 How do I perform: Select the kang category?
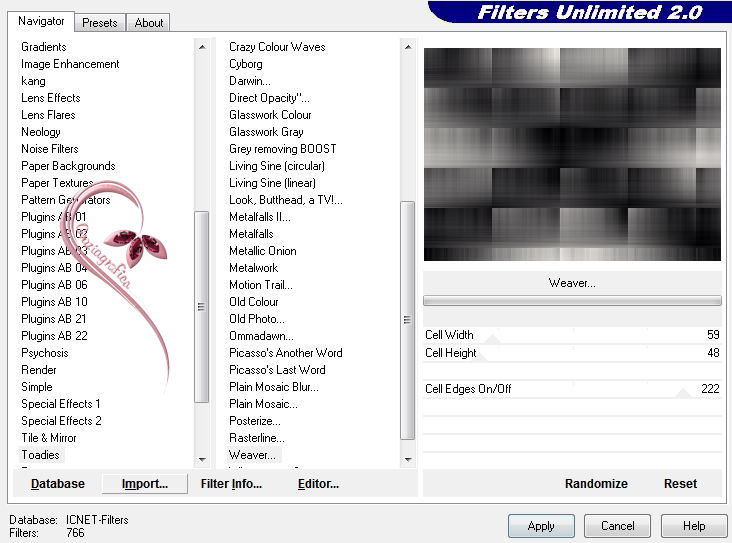pos(33,81)
